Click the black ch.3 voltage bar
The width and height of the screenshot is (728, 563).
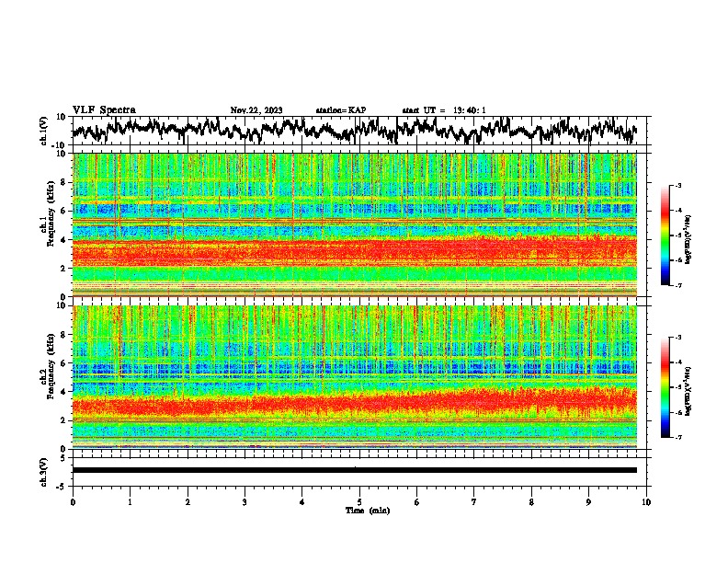pos(355,470)
